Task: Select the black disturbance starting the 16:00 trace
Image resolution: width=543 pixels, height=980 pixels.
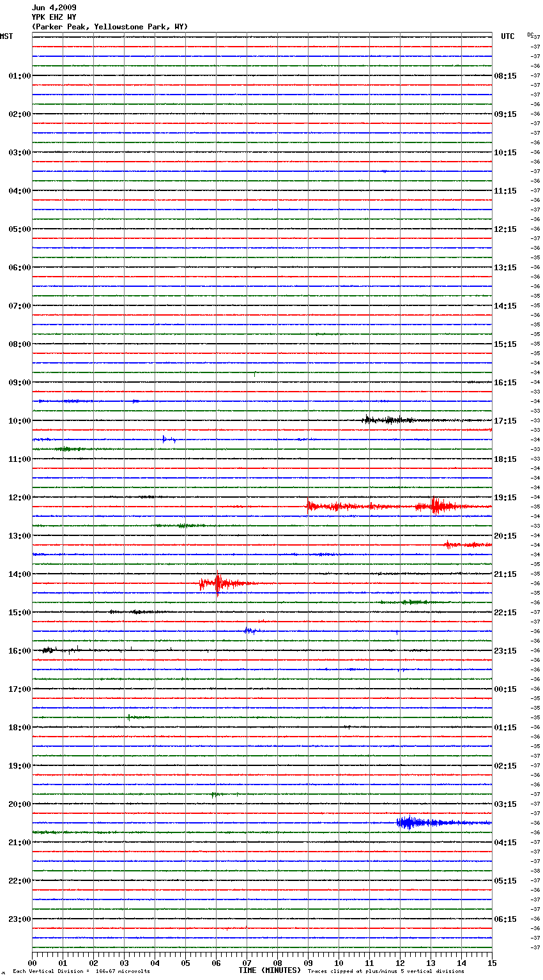Action: pyautogui.click(x=50, y=650)
